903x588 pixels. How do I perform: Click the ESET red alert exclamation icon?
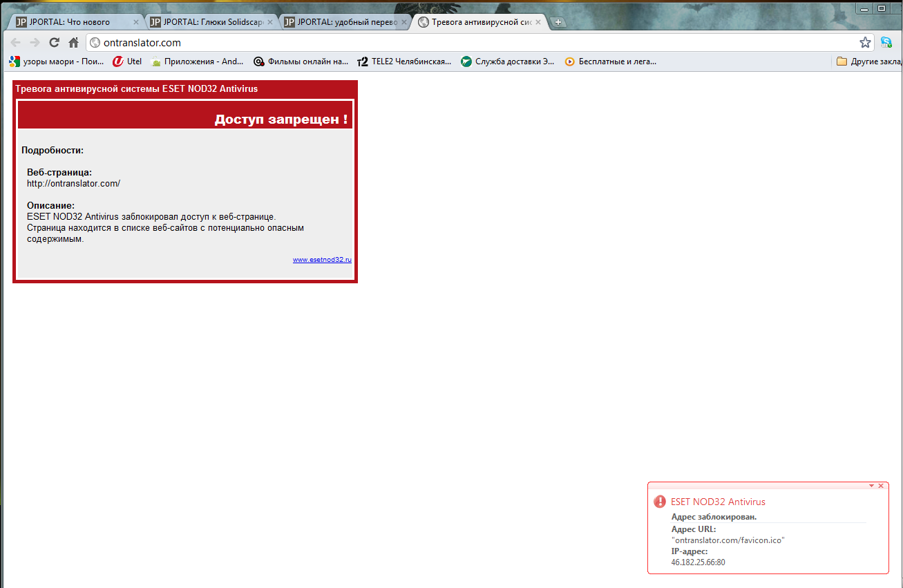pos(660,502)
